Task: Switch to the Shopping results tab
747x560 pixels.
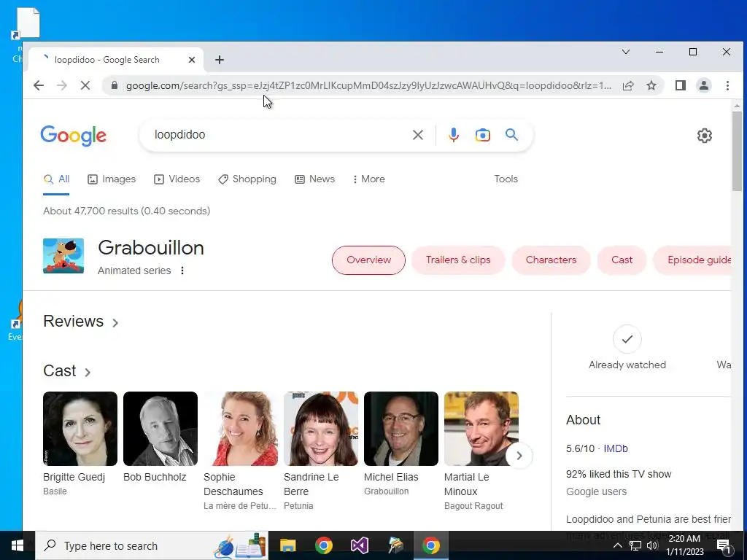Action: (x=247, y=179)
